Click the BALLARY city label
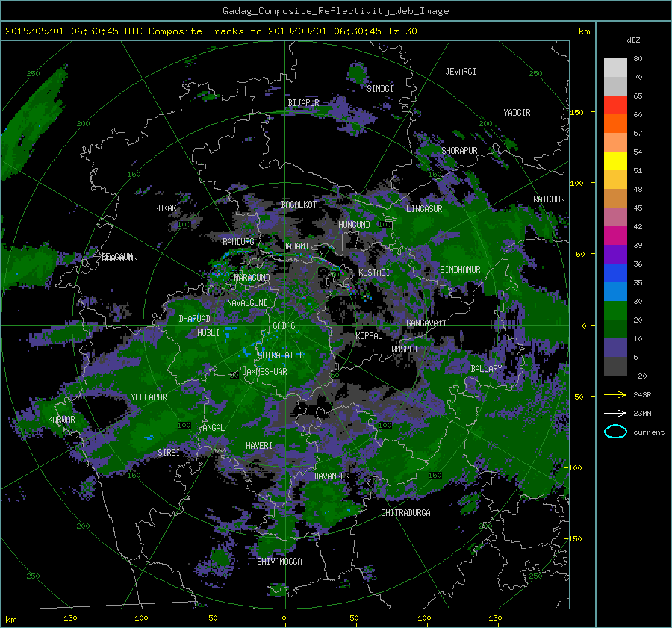 486,369
